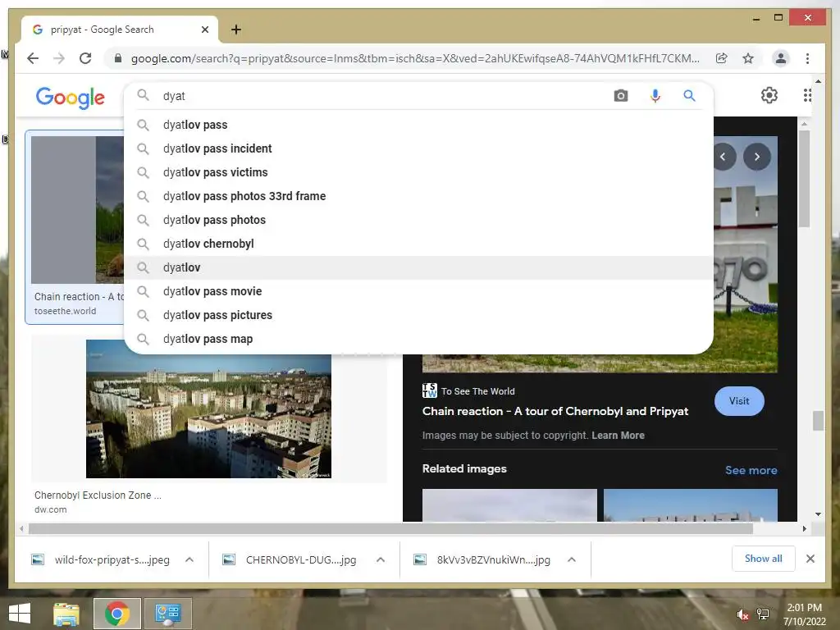Click the blue search magnifier button
Screen dimensions: 840x630
click(x=689, y=96)
